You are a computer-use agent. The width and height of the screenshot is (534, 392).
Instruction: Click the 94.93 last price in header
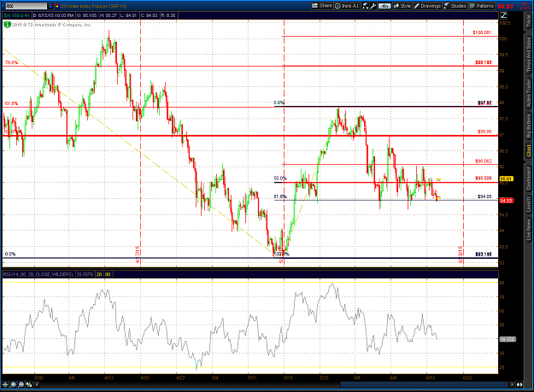click(505, 6)
